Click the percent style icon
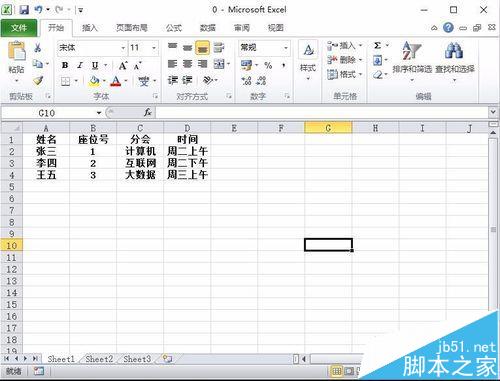500x381 pixels. 268,65
